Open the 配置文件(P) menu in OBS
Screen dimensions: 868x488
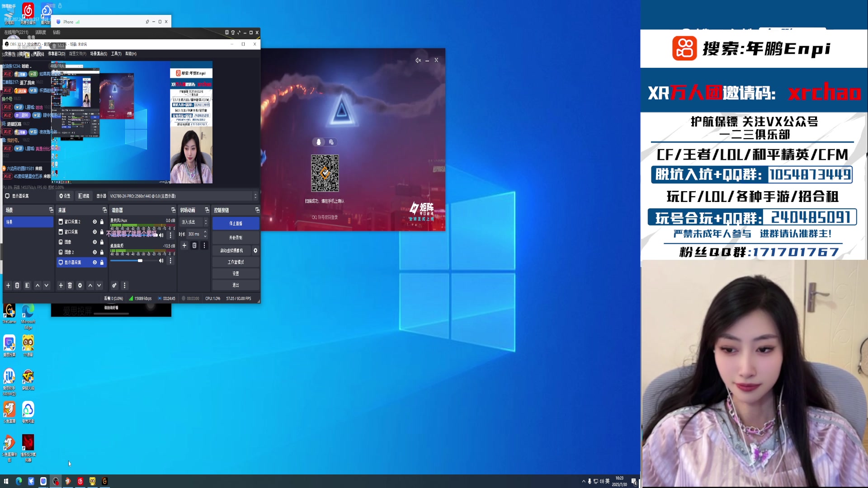coord(78,54)
